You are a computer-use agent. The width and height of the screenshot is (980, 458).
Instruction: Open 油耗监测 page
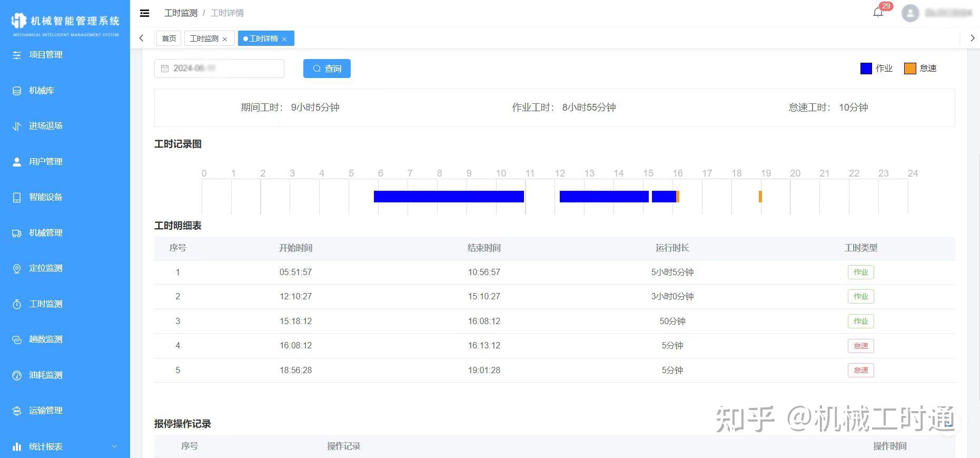pos(46,375)
